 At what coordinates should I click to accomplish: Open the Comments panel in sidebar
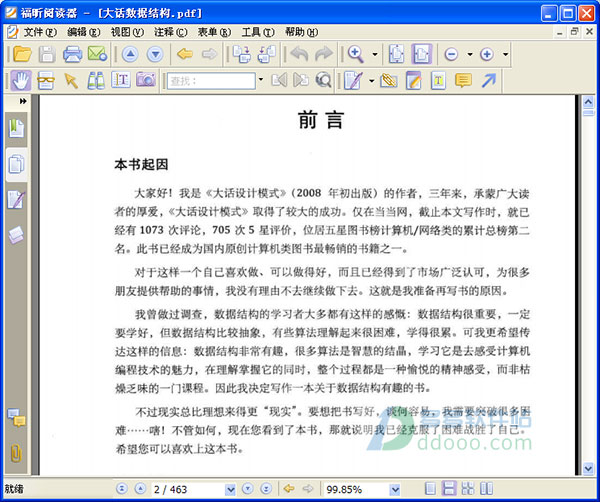[16, 417]
